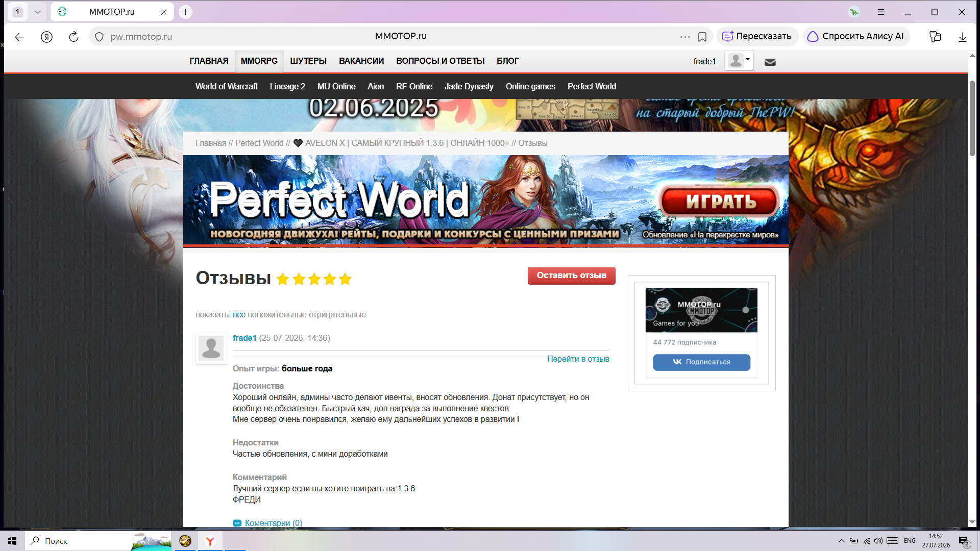Click the reviewer avatar thumbnail

(x=211, y=348)
